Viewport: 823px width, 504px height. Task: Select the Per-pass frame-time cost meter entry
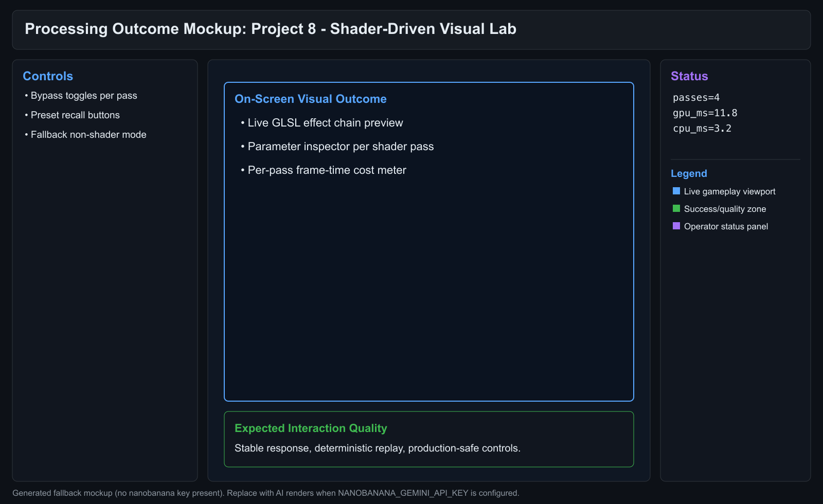327,170
